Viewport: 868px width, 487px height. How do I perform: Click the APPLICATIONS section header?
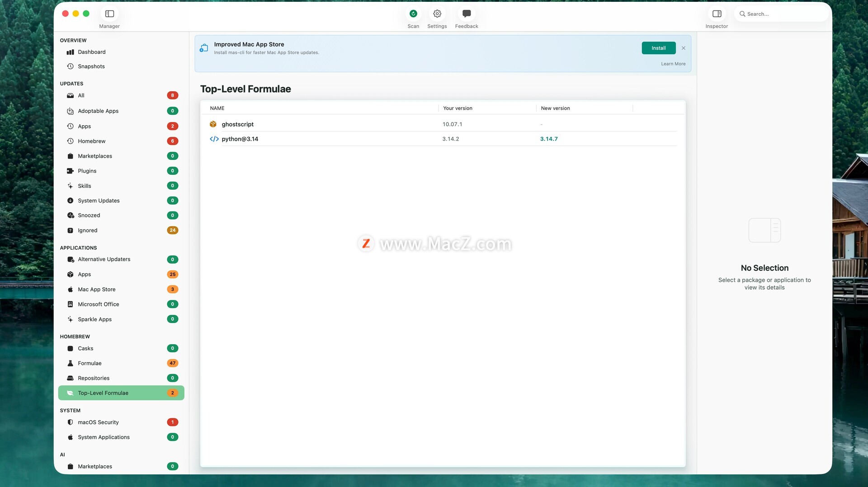click(79, 248)
